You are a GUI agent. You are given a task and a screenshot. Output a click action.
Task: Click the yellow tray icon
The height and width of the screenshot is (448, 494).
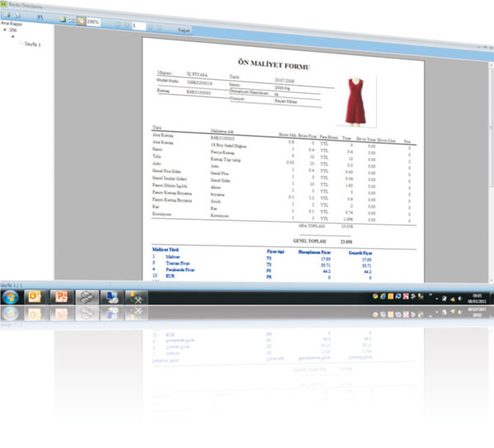click(390, 296)
